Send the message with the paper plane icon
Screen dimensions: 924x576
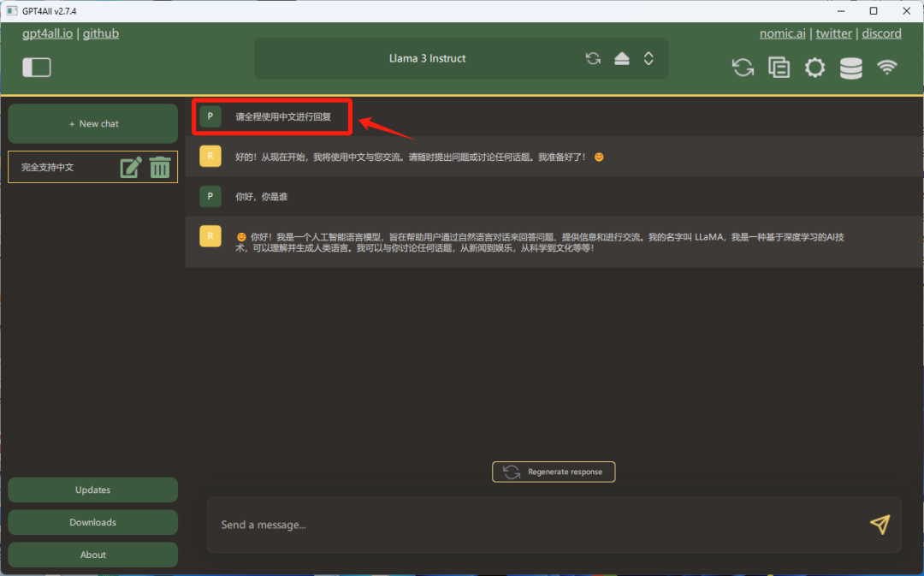880,524
